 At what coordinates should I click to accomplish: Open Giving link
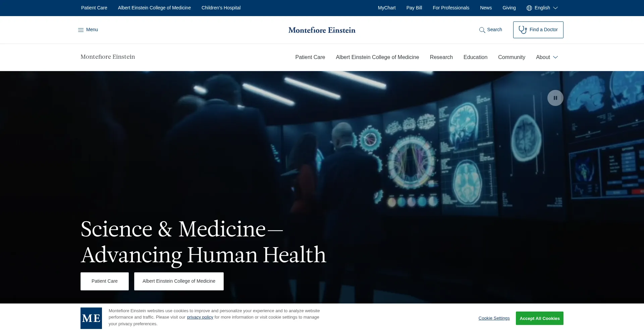pos(509,8)
